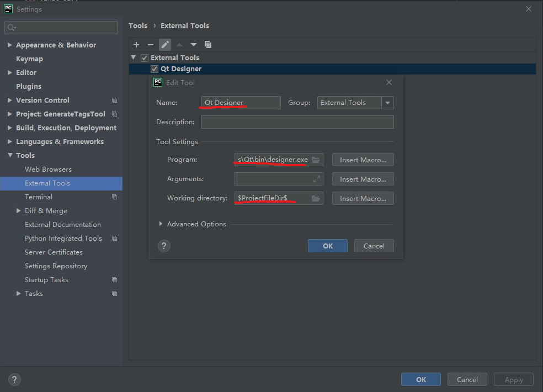Open Plugins settings page
Viewport: 543px width, 392px height.
click(29, 86)
